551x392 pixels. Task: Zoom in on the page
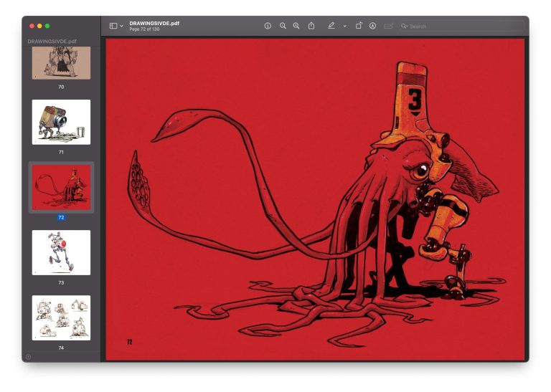coord(296,26)
